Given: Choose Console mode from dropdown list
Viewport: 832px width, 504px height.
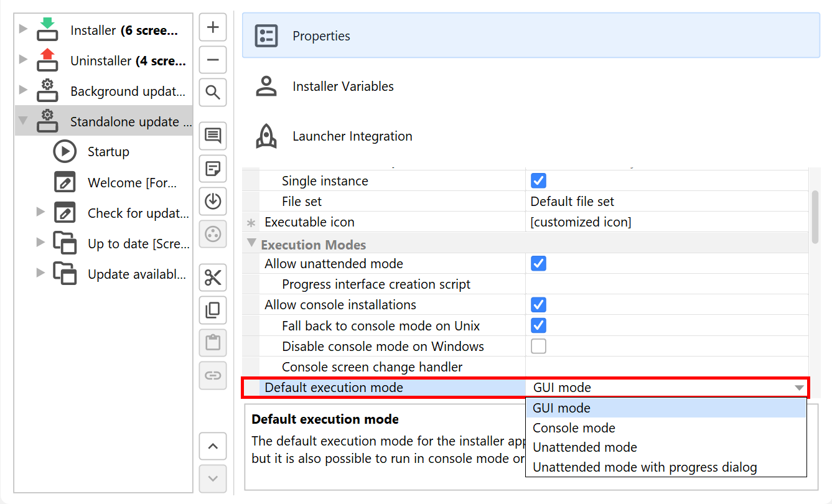Looking at the screenshot, I should tap(574, 428).
